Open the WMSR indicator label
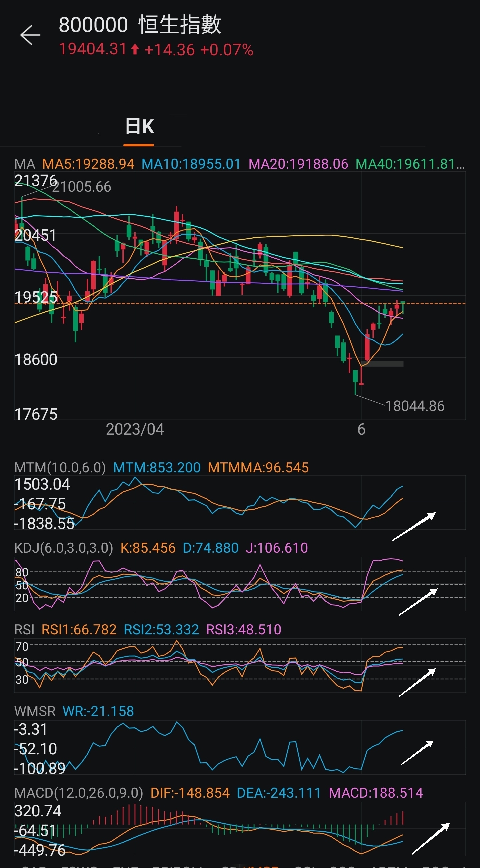The width and height of the screenshot is (480, 868). (x=35, y=711)
